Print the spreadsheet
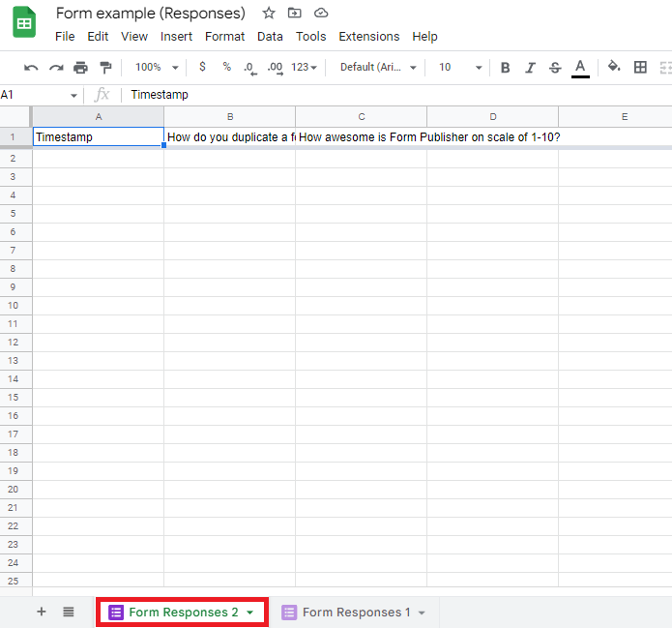The width and height of the screenshot is (672, 628). (x=80, y=68)
